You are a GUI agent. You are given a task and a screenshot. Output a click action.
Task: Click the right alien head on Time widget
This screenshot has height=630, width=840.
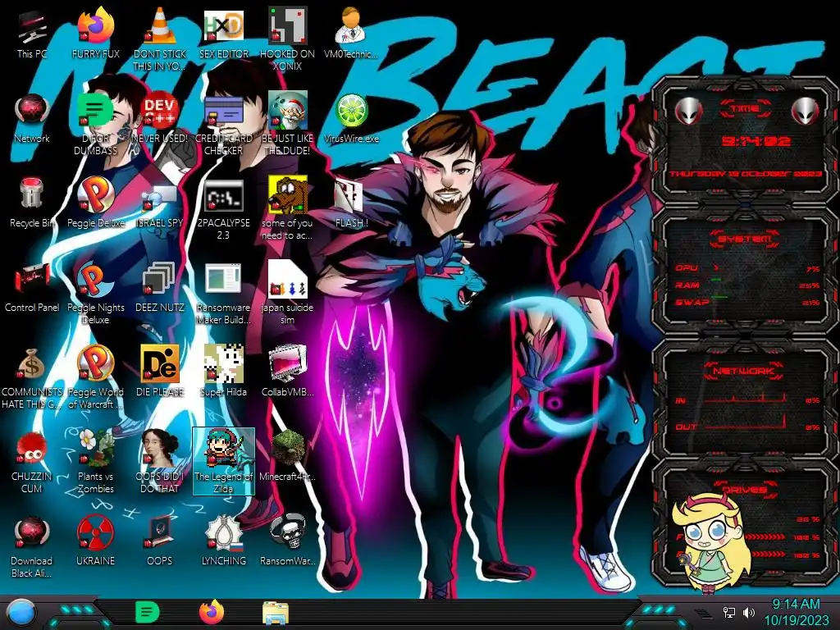(x=806, y=111)
